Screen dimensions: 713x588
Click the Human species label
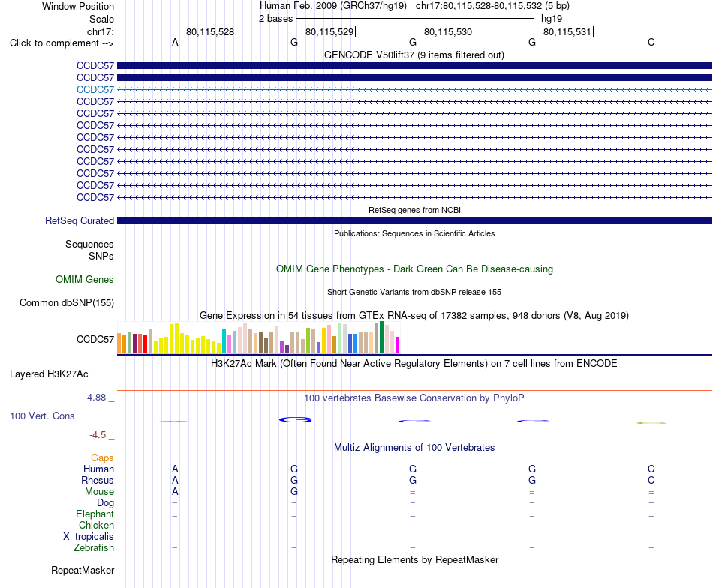(x=98, y=469)
